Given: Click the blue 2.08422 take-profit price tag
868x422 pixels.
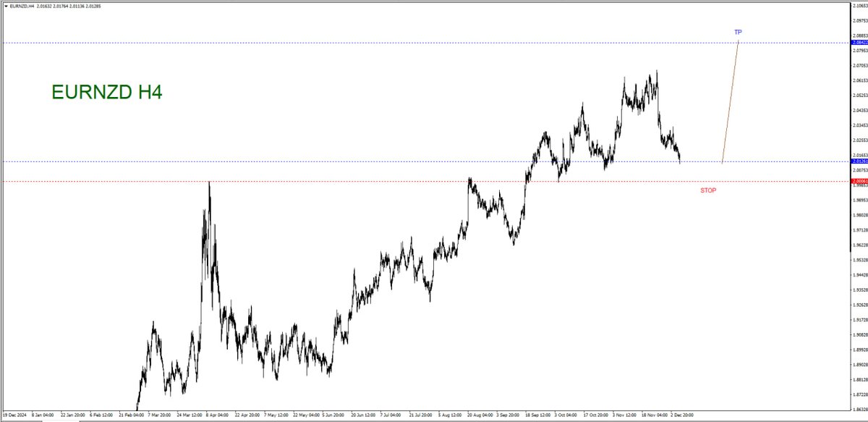Looking at the screenshot, I should point(861,43).
